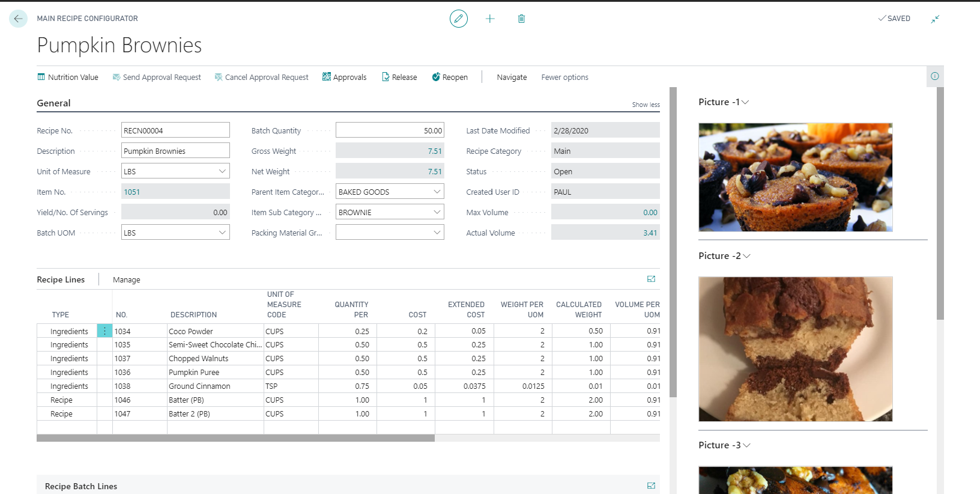Click the Batch Quantity input field
980x494 pixels.
point(389,130)
